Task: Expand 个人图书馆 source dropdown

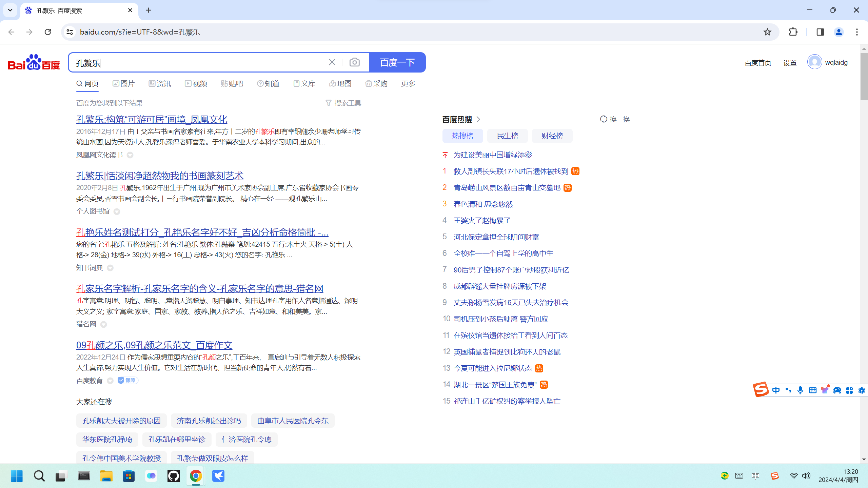Action: 117,212
